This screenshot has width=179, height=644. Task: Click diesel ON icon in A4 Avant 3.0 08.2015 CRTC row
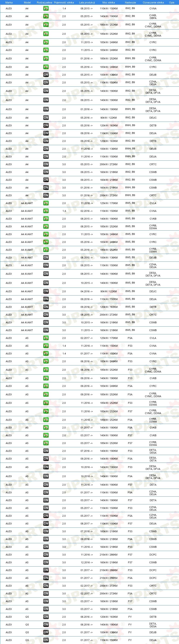(46, 315)
